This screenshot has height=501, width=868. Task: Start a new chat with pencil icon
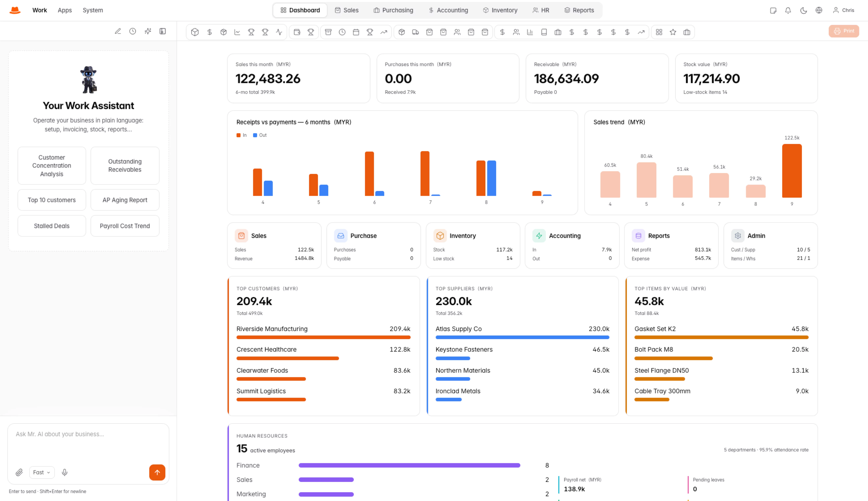pyautogui.click(x=118, y=31)
